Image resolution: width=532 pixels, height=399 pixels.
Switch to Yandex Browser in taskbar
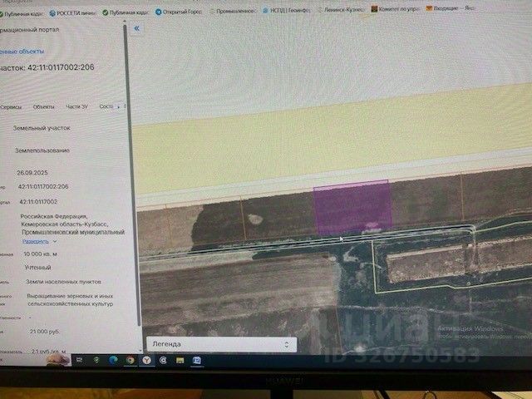coord(146,360)
